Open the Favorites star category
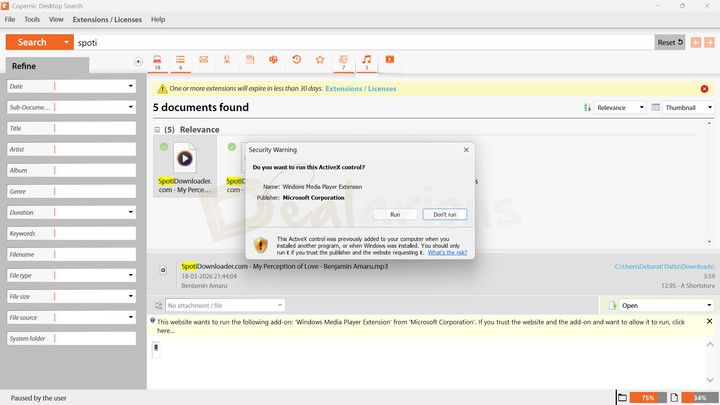Viewport: 720px width, 405px height. (320, 60)
